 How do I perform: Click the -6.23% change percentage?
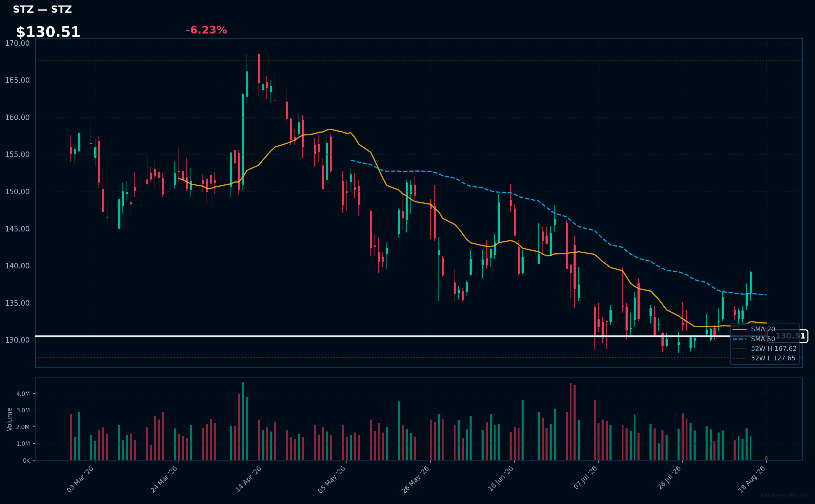coord(206,30)
